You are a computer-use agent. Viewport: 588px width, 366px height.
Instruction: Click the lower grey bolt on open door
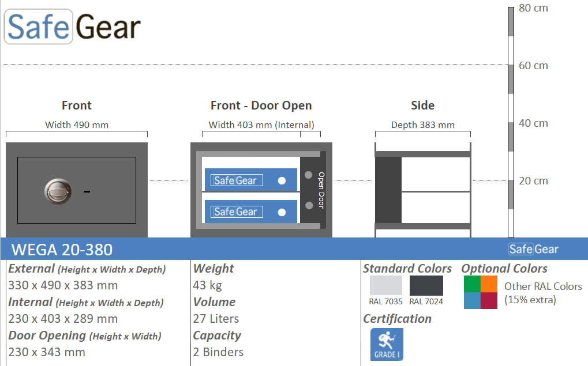click(309, 205)
